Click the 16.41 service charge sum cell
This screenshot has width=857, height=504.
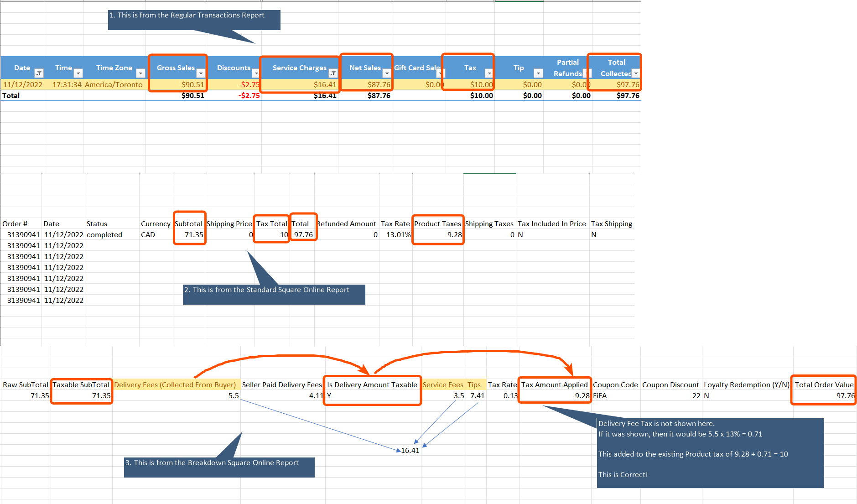410,450
